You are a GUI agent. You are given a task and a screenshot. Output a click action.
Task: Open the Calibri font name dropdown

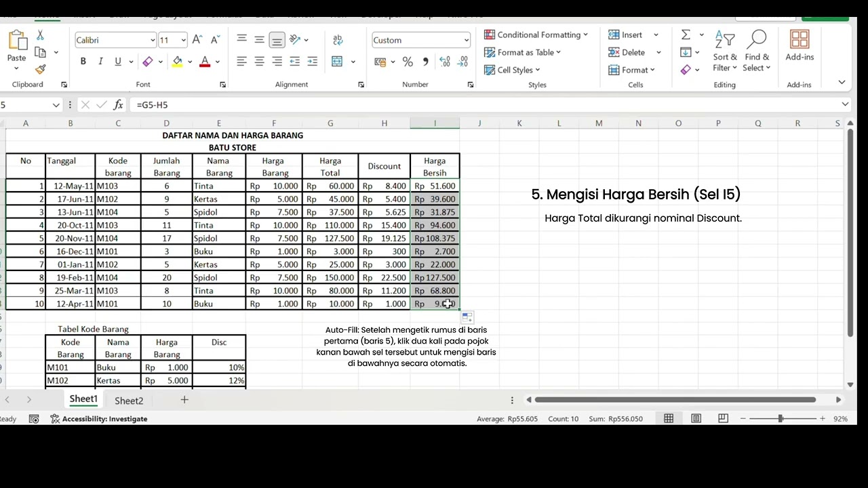pos(152,40)
